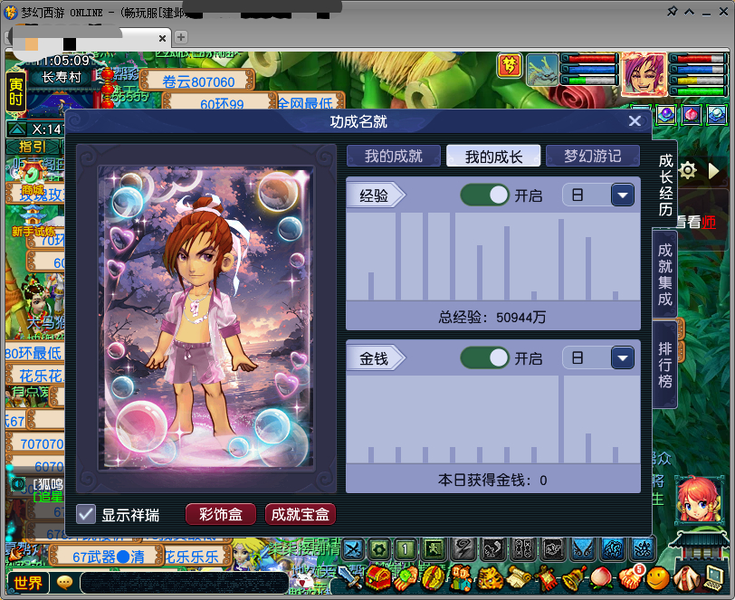
Task: Click the computer monitor system icon
Action: (x=713, y=578)
